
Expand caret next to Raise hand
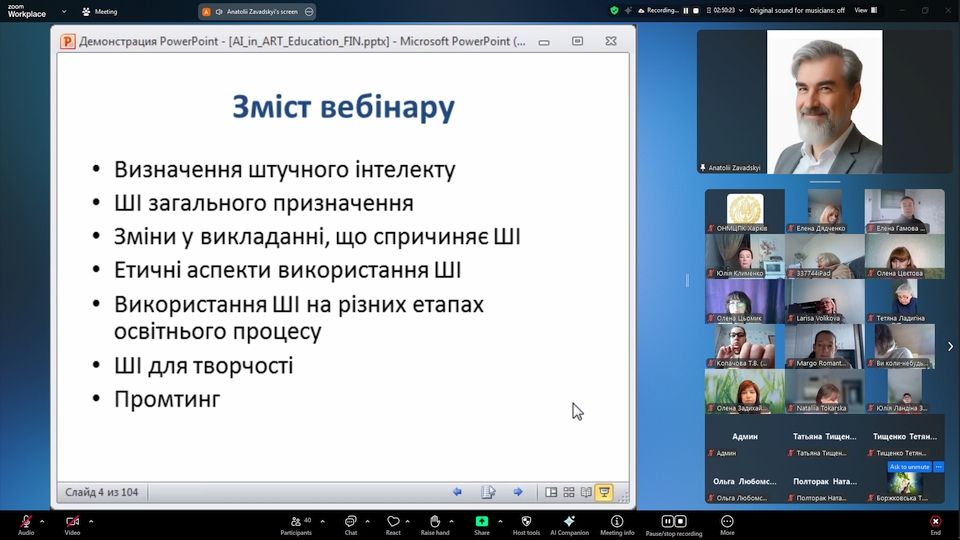coord(452,522)
